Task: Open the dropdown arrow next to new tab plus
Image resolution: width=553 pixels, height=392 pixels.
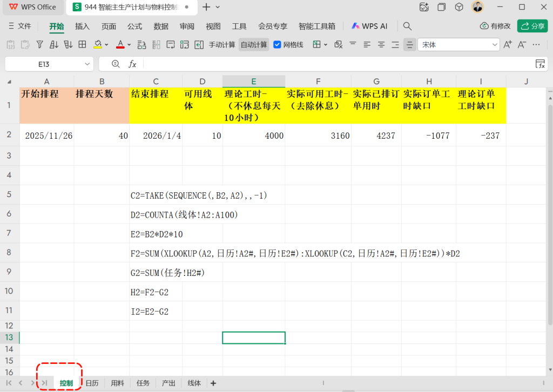Action: [218, 7]
